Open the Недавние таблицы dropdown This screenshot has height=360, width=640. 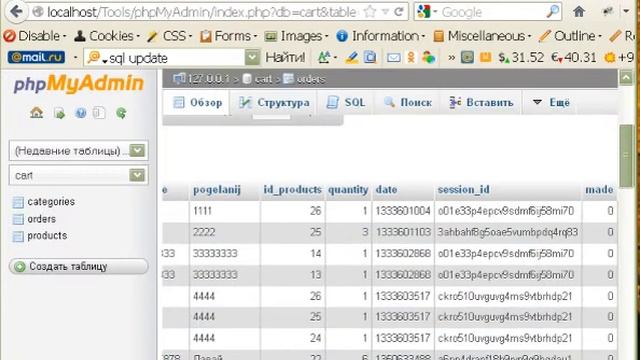tap(78, 151)
